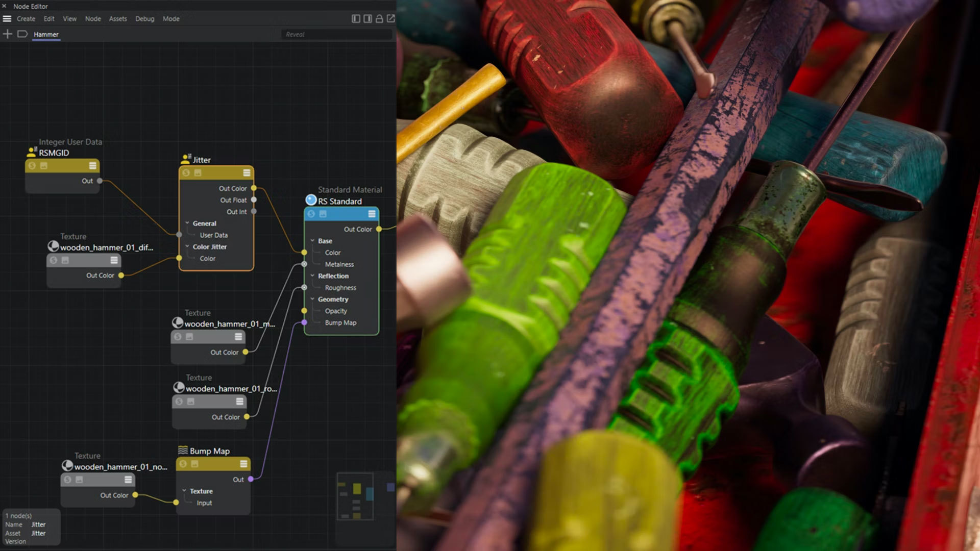Open the Assets menu
Screen dimensions: 980x551
coord(118,18)
